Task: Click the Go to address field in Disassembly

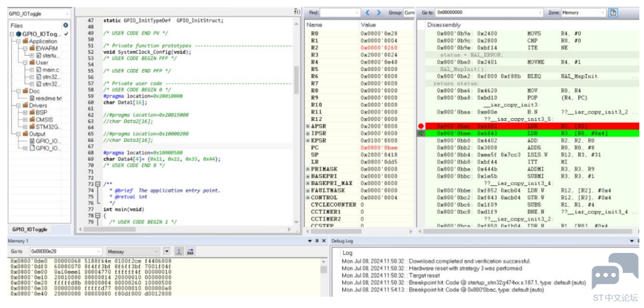Action: (x=488, y=13)
